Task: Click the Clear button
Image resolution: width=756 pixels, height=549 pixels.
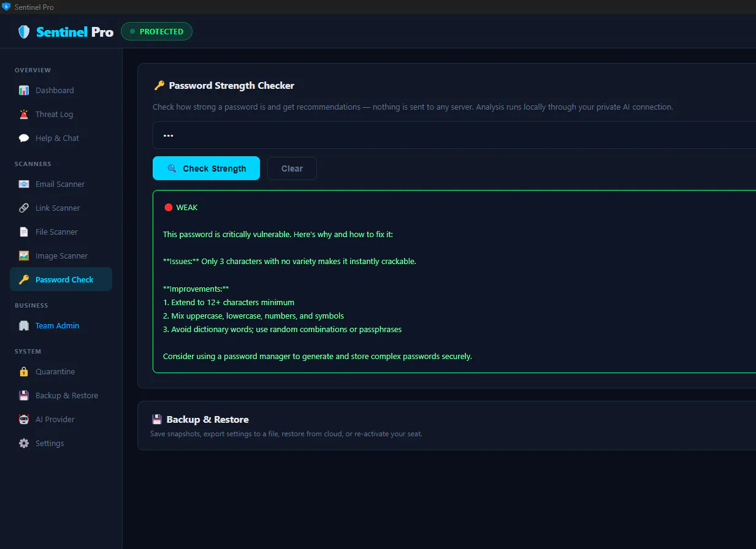Action: coord(292,168)
